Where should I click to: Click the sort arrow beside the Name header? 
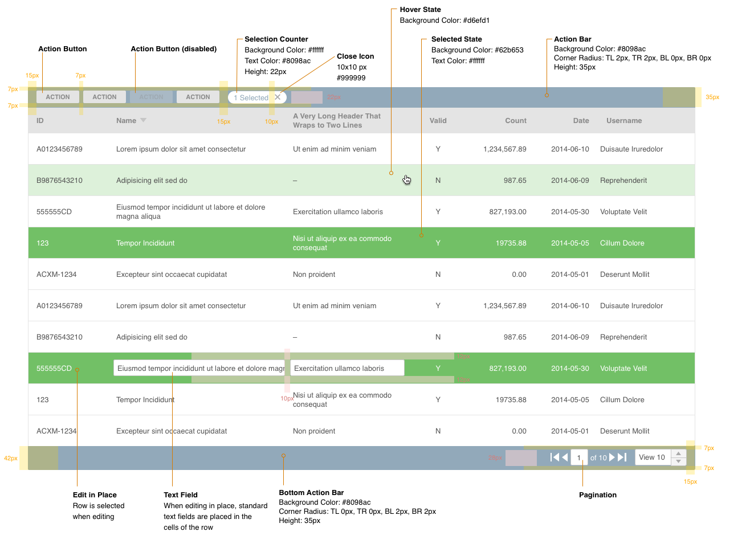tap(144, 120)
